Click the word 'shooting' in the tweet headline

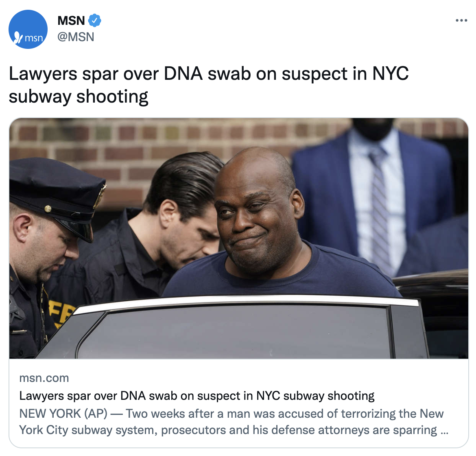[112, 96]
